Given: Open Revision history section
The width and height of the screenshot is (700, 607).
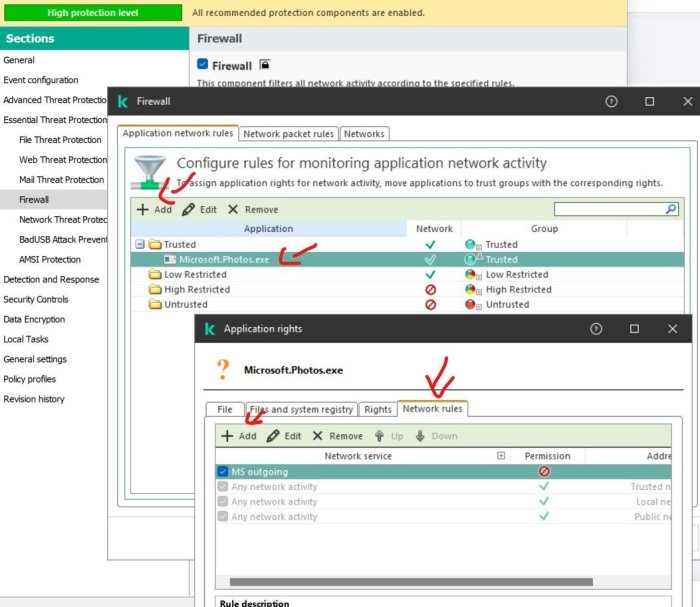Looking at the screenshot, I should (x=34, y=399).
